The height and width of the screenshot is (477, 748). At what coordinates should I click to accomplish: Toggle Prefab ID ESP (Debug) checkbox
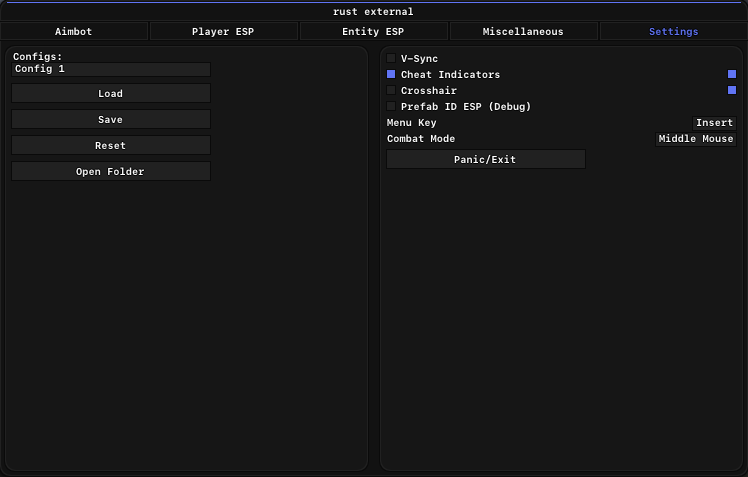(x=391, y=106)
